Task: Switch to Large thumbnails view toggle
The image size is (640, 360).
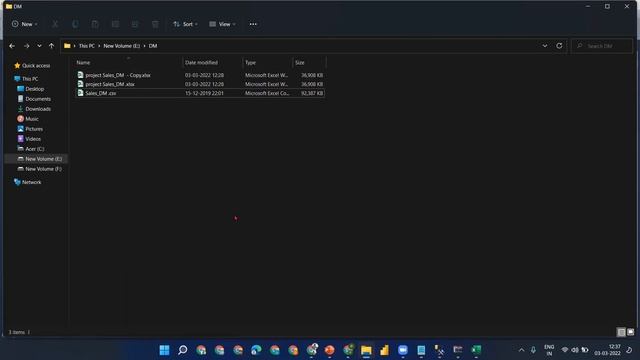Action: coord(631,332)
